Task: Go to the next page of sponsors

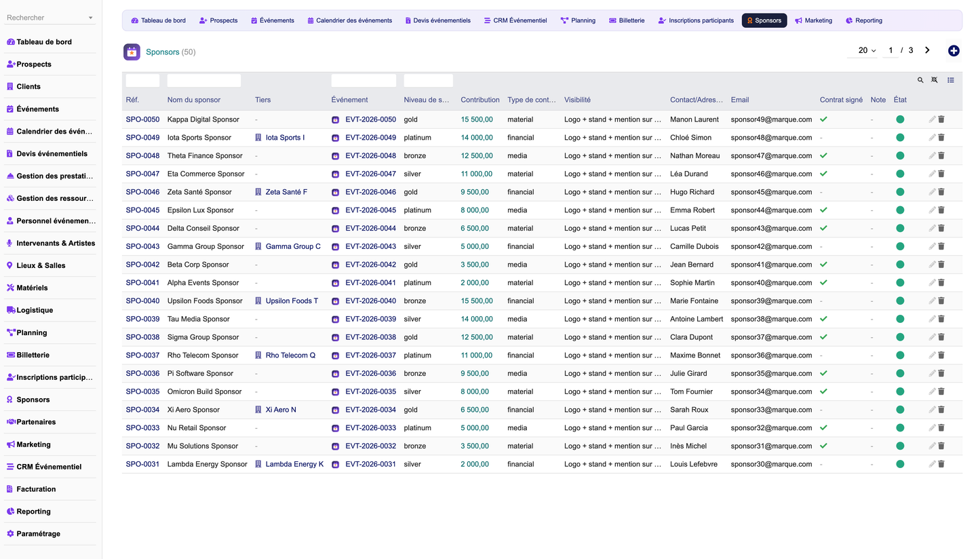Action: [927, 50]
